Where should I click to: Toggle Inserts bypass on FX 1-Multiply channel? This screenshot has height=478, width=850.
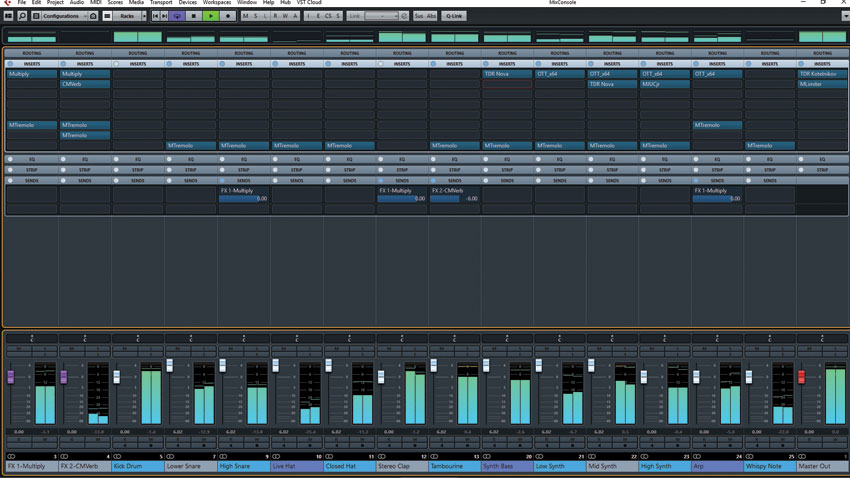point(10,64)
